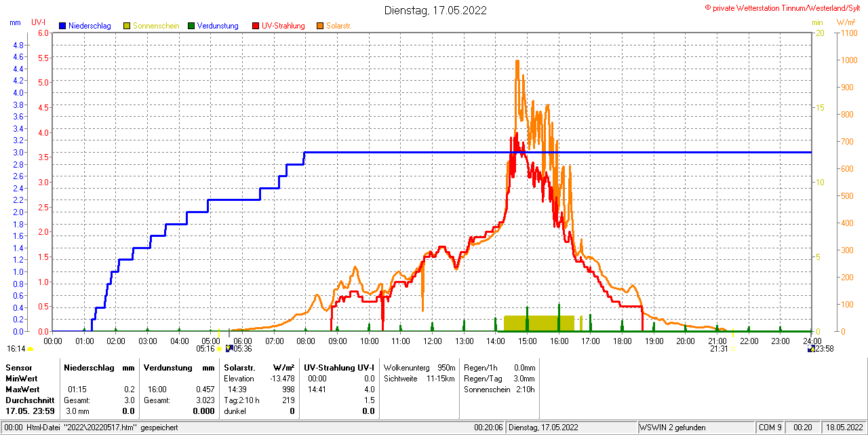Click the Sichtweite 11-15km entry
Viewport: 868px width, 435px height.
pyautogui.click(x=419, y=378)
